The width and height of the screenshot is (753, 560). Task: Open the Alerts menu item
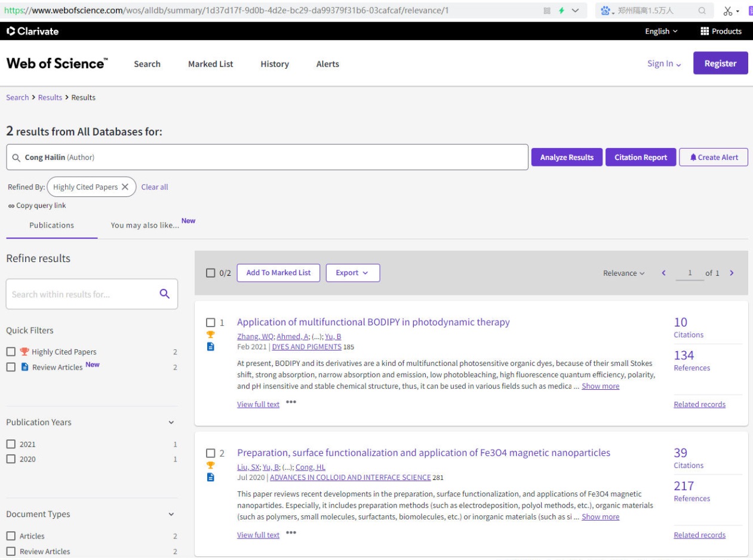click(327, 64)
